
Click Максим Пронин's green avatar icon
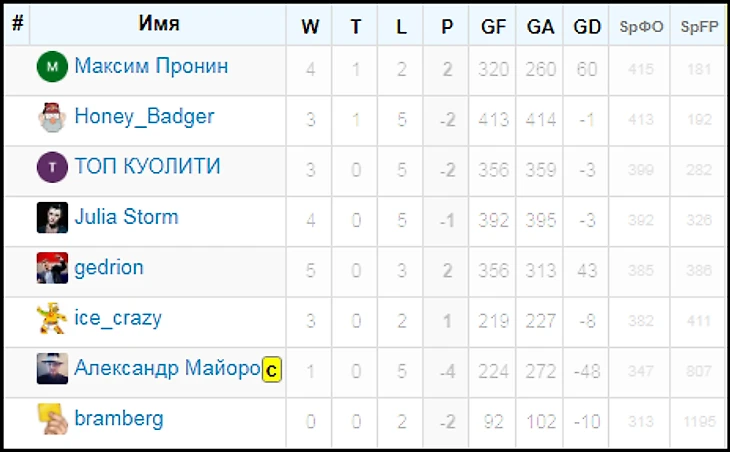coord(52,67)
